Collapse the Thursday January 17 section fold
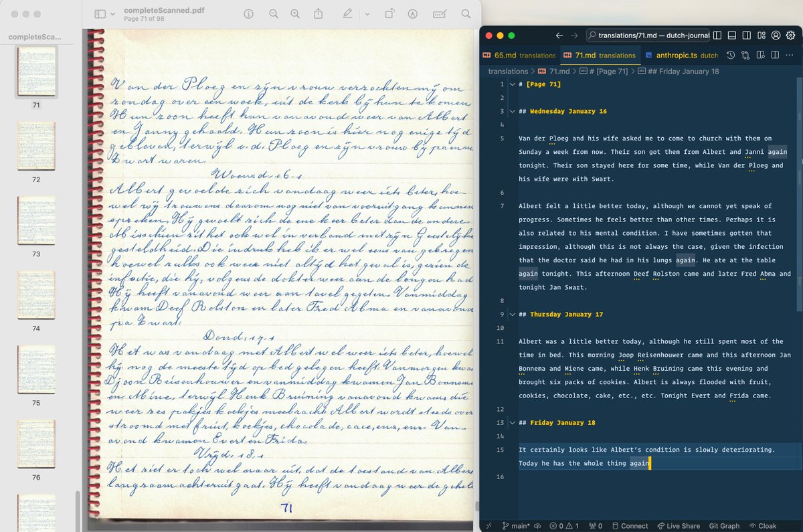Screen dimensions: 803x532 pyautogui.click(x=513, y=315)
